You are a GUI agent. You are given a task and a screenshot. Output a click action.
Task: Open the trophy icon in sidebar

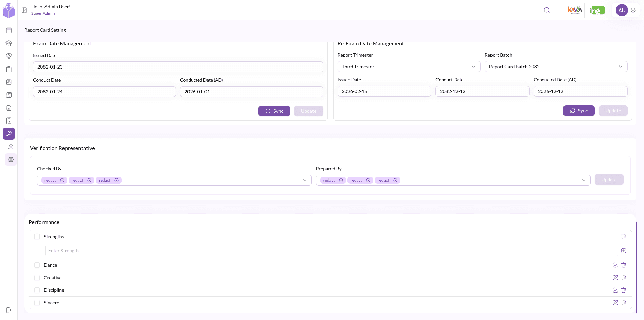pos(9,56)
